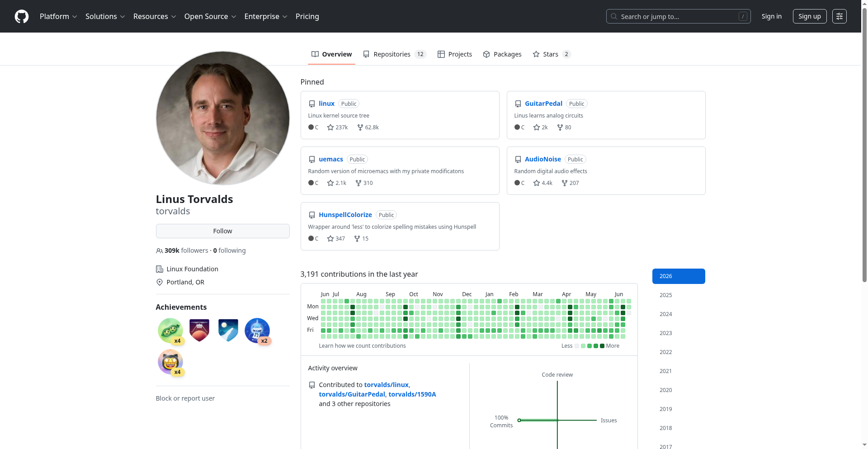Click the Packages cube icon
868x449 pixels.
[x=486, y=54]
